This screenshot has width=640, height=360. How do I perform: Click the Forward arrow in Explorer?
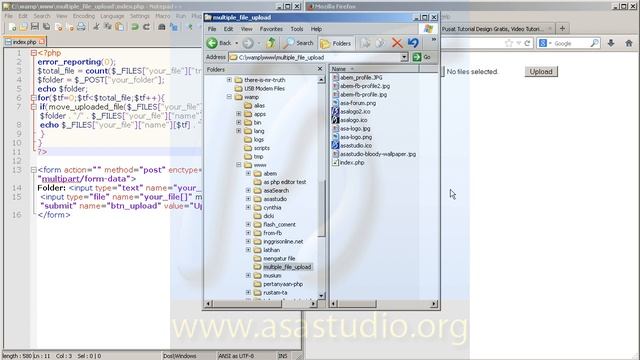(x=248, y=43)
